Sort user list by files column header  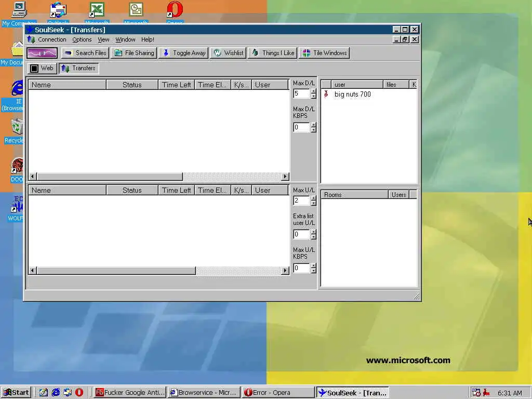tap(396, 85)
